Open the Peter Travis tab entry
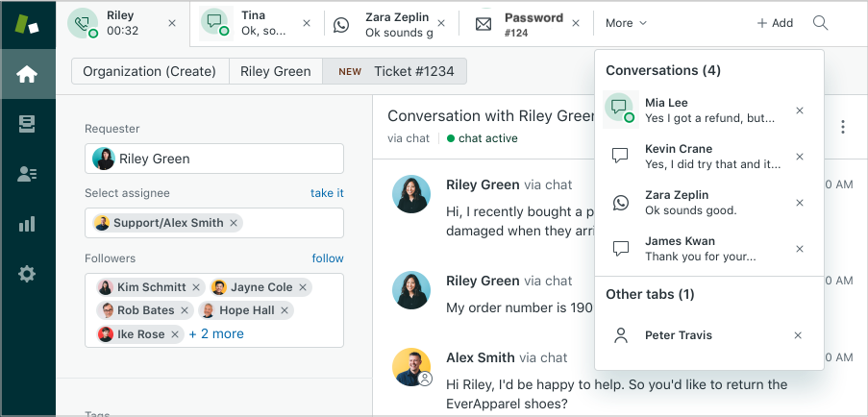The image size is (868, 417). [x=678, y=335]
